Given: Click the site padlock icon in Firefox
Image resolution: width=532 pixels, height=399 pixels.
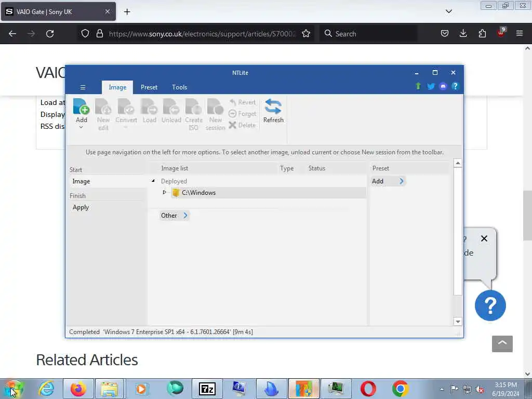Looking at the screenshot, I should coord(99,34).
